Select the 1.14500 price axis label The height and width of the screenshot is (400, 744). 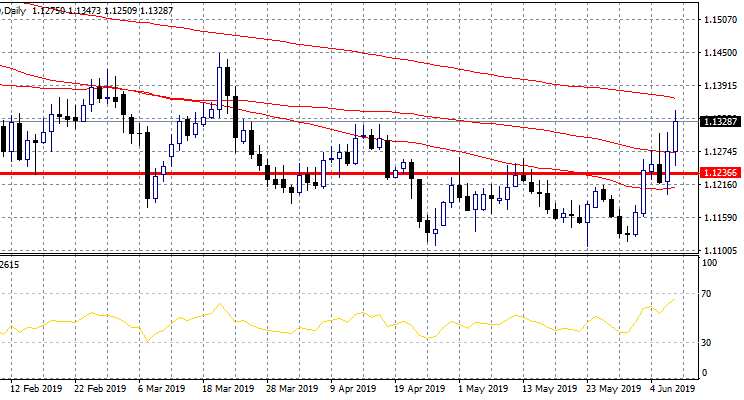(x=721, y=53)
